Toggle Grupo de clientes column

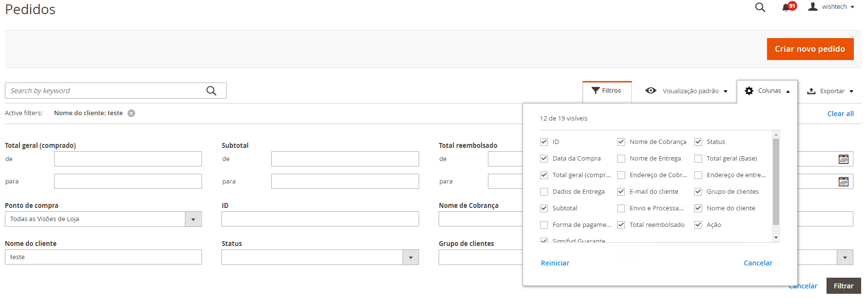(x=698, y=192)
